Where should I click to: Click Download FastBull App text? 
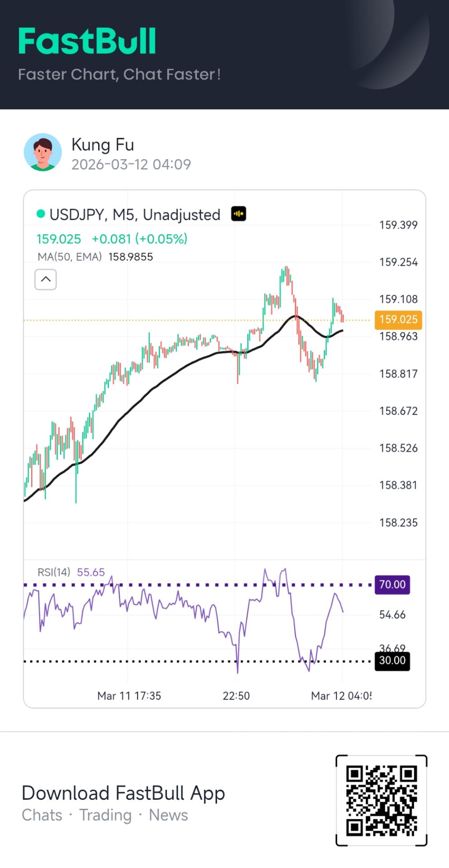click(123, 793)
